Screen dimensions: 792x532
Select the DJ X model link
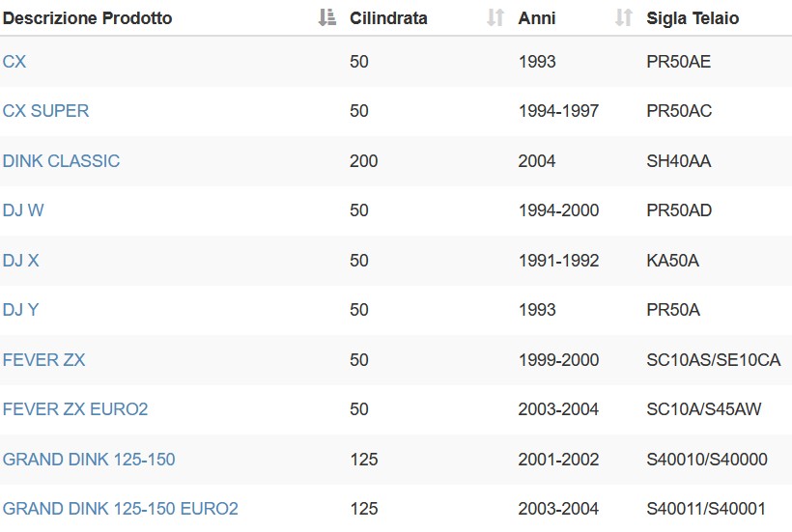tap(20, 261)
